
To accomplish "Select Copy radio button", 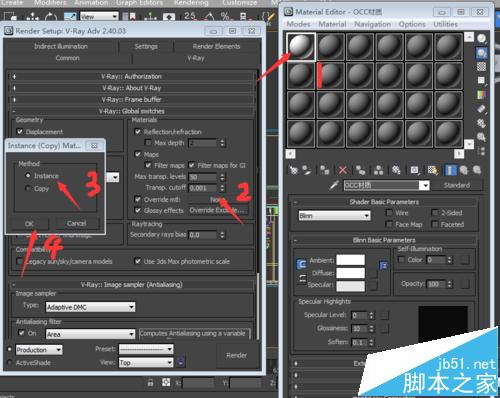I will [x=28, y=188].
